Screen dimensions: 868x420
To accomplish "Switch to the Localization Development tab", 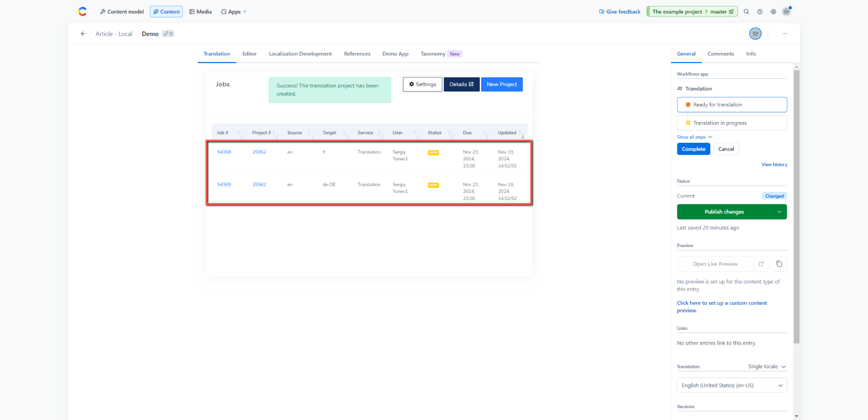I will click(300, 54).
